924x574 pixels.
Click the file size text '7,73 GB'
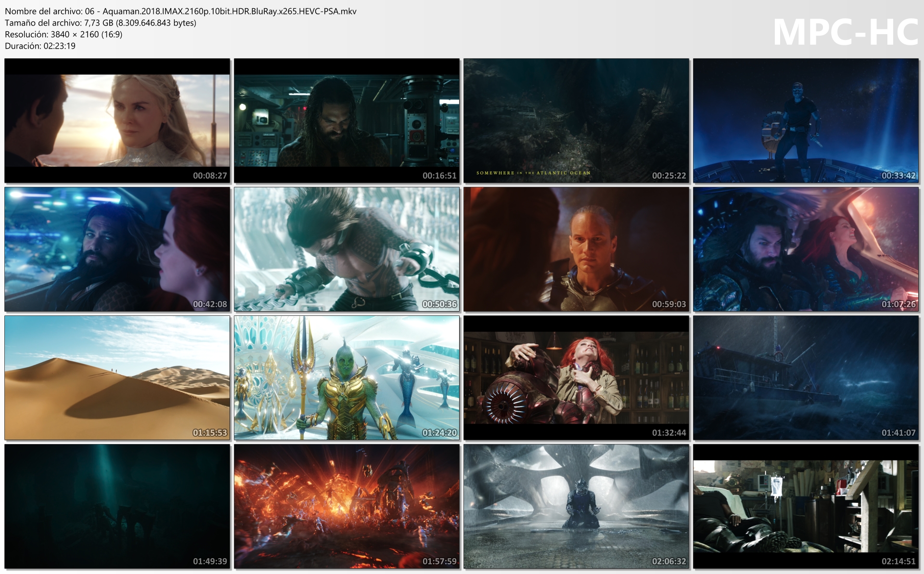click(x=99, y=23)
